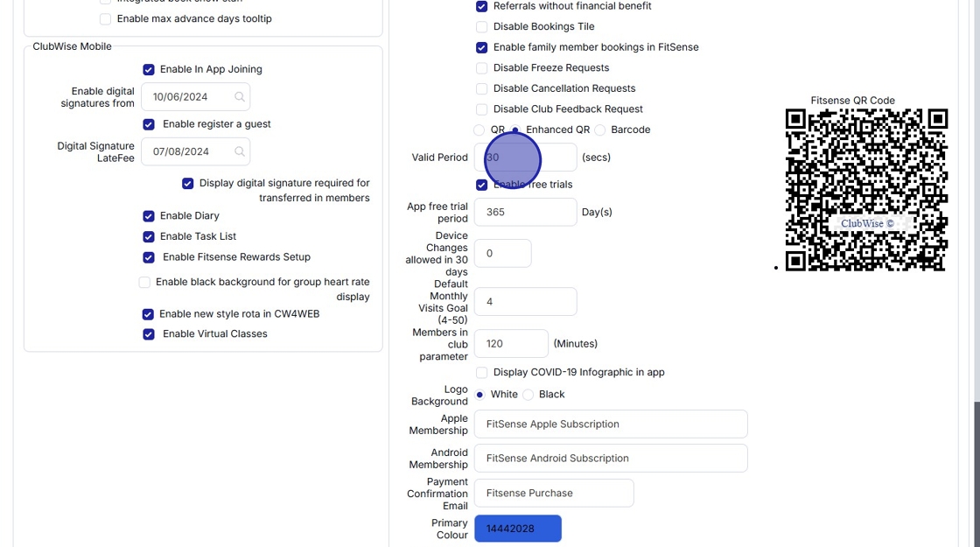Enable black background for group heart rate display

point(144,283)
